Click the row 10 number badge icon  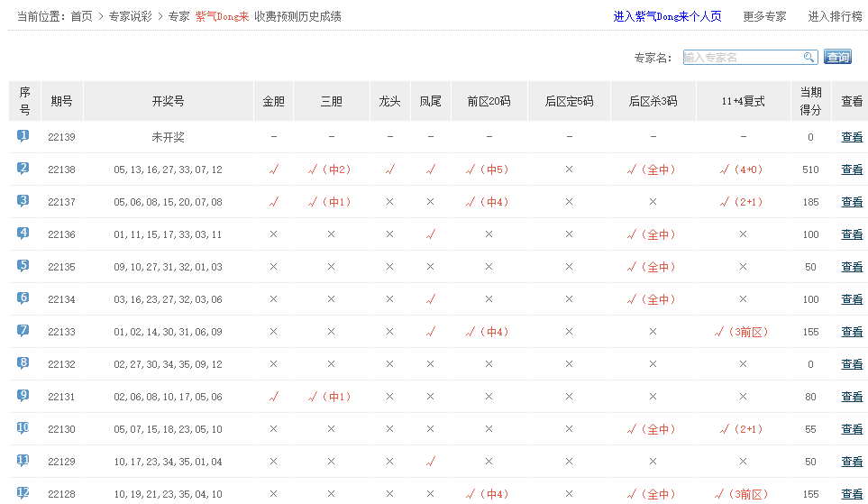[23, 428]
